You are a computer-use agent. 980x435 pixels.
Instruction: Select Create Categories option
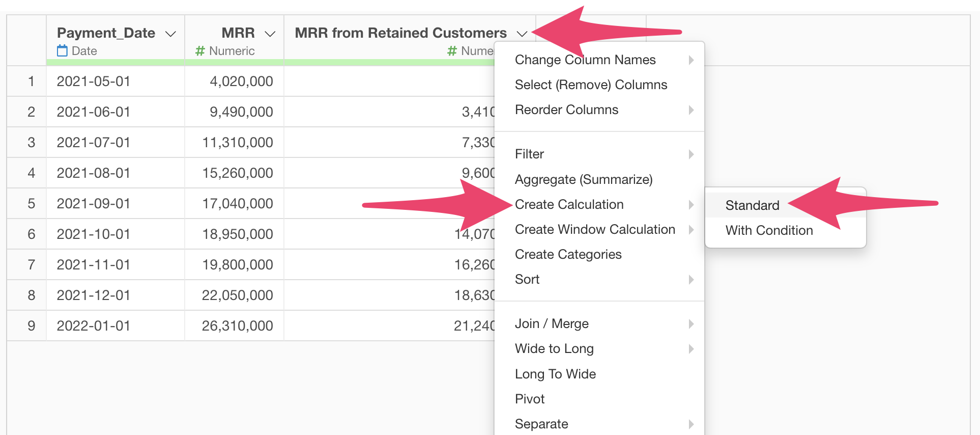(x=568, y=254)
